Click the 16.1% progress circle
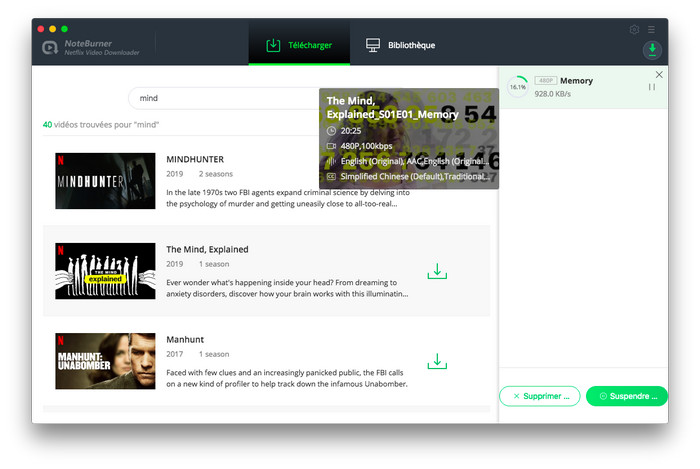The height and width of the screenshot is (469, 700). [518, 87]
